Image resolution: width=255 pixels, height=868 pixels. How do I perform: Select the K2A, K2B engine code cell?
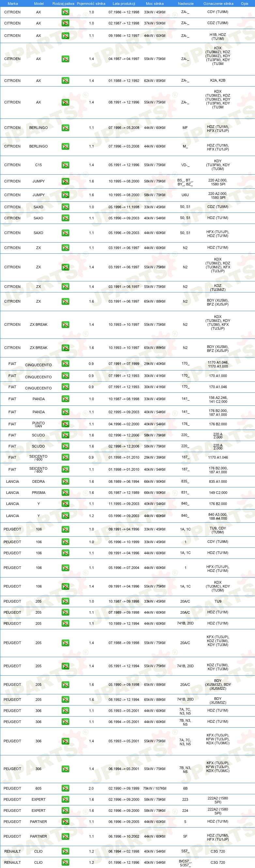218,81
